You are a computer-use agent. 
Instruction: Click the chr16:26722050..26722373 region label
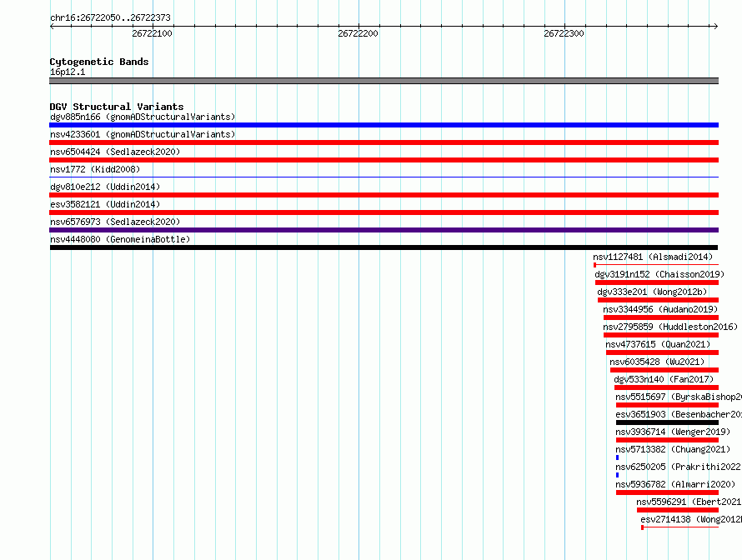coord(110,17)
